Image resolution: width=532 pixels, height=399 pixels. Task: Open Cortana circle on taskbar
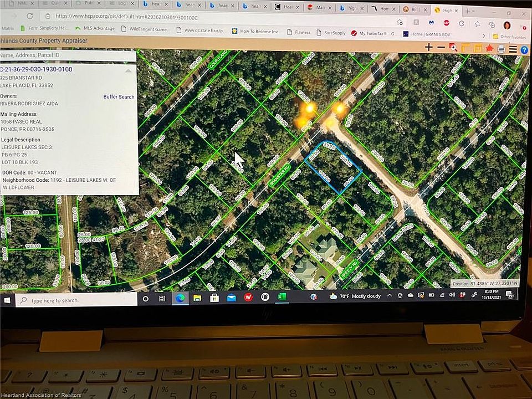[146, 299]
